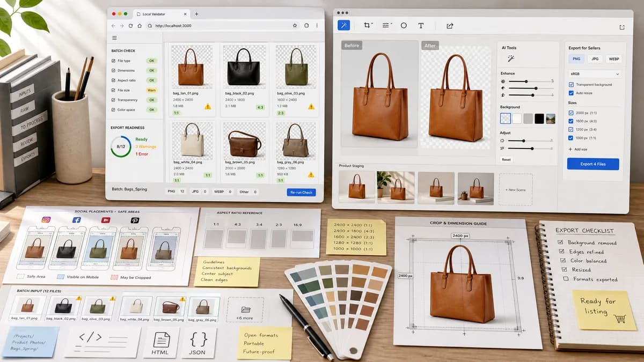Open a new browser tab with plus icon
Screen dimensions: 644x362
pos(196,13)
